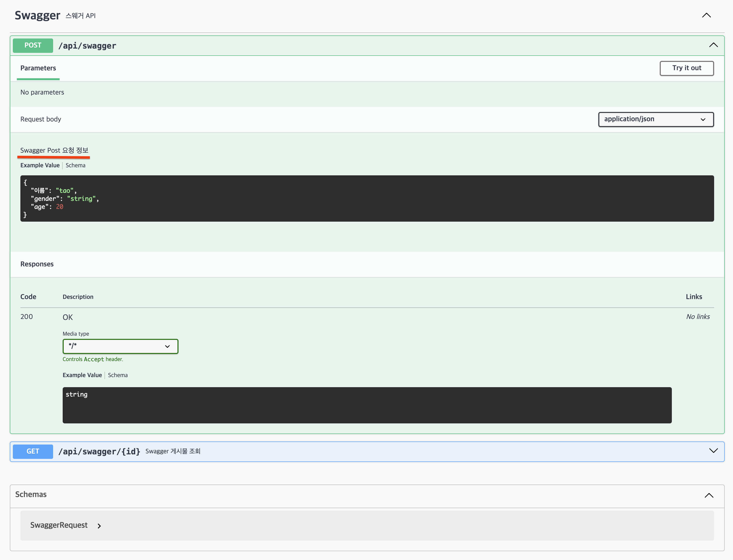Show request body Schema tab
This screenshot has width=733, height=560.
(75, 165)
